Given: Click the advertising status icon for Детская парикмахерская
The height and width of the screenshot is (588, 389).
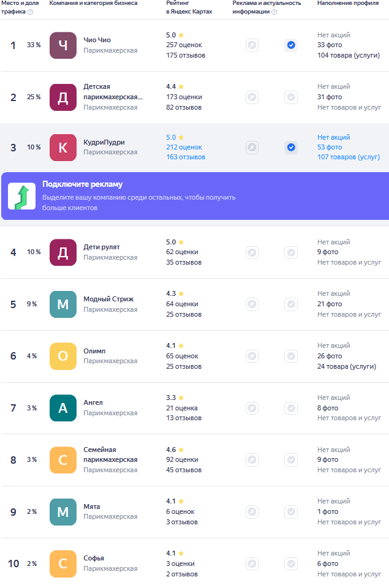Looking at the screenshot, I should (x=252, y=97).
